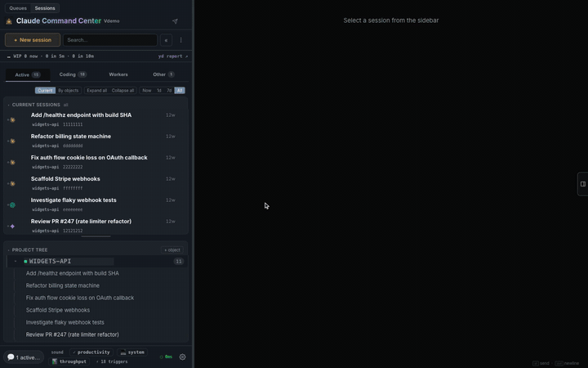This screenshot has width=588, height=368.
Task: Toggle the productivity sound option
Action: pyautogui.click(x=91, y=352)
